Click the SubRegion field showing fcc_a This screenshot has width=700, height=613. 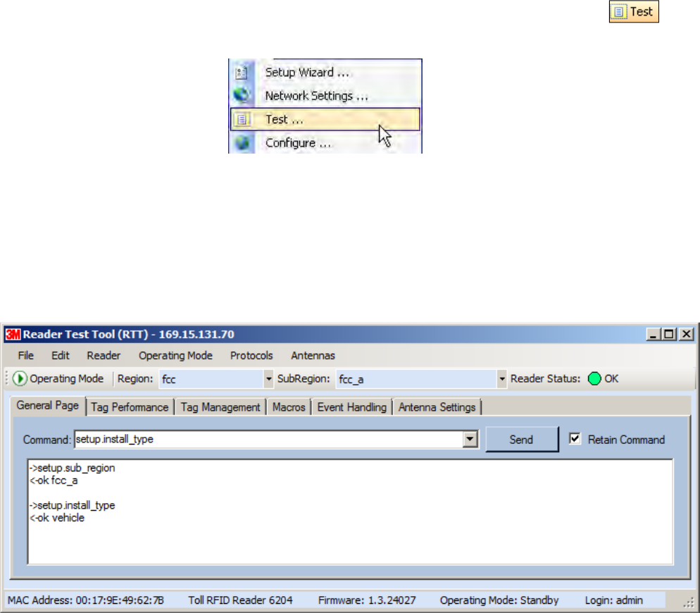(x=416, y=379)
